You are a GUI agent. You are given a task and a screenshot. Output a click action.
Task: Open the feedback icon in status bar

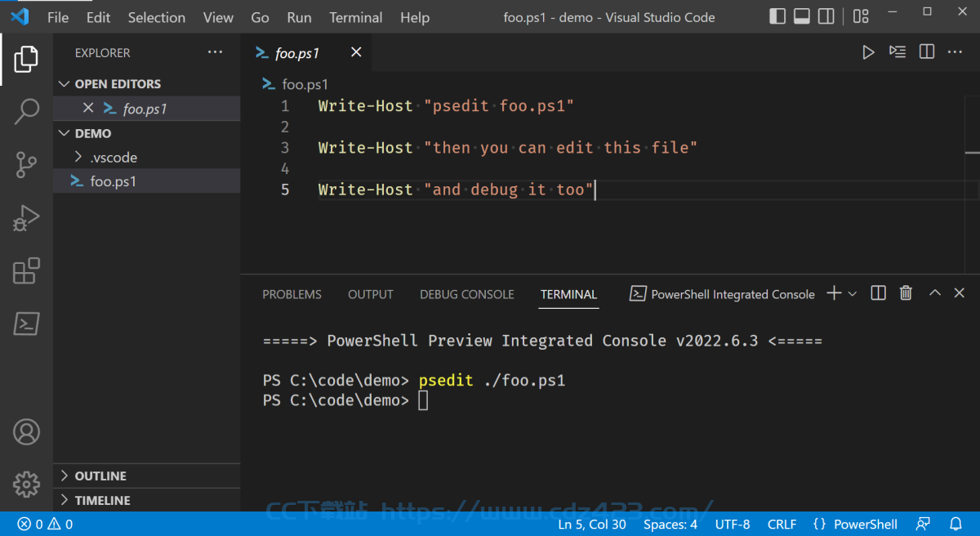tap(924, 525)
